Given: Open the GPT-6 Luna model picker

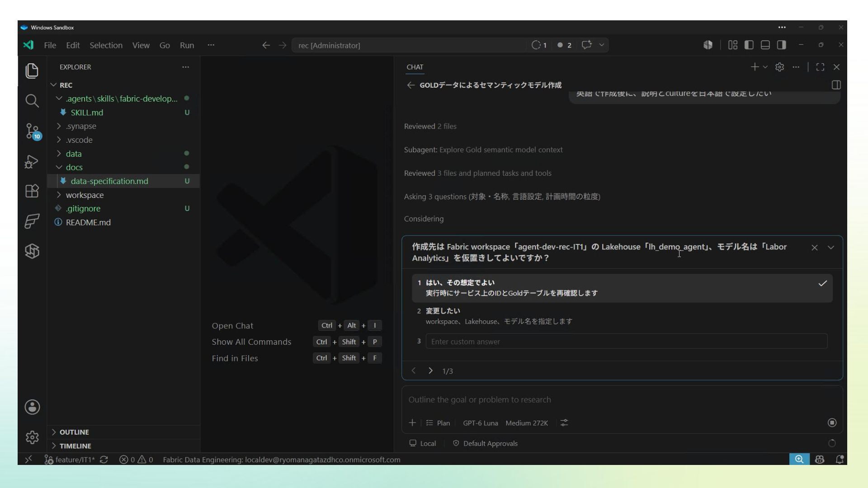Looking at the screenshot, I should [480, 423].
